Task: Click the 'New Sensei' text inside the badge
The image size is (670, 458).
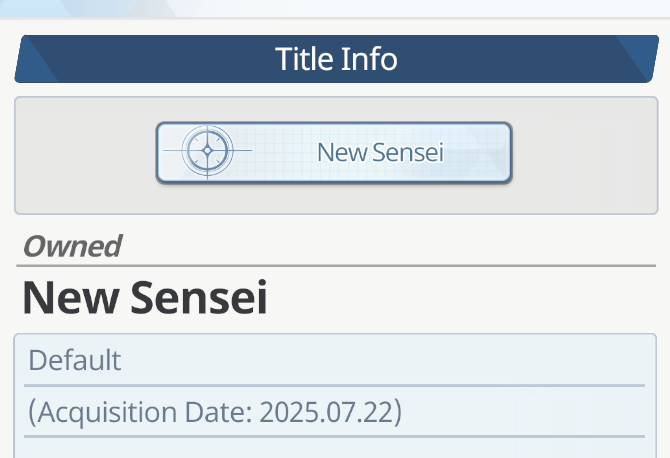Action: pos(380,153)
